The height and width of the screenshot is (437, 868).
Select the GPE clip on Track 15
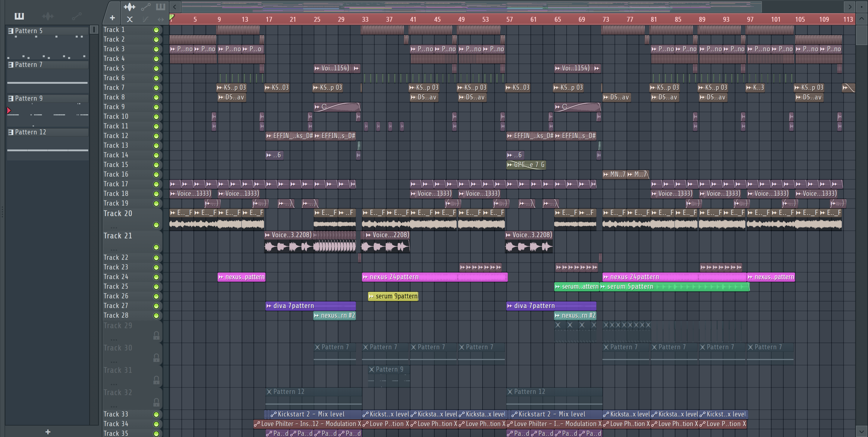click(x=526, y=165)
